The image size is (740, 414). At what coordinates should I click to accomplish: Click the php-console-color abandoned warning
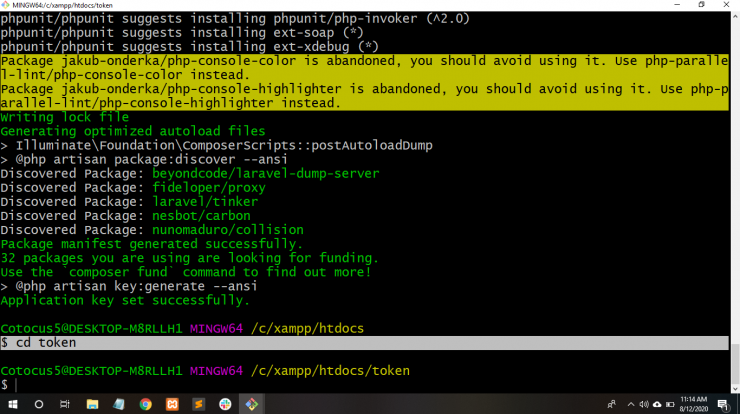(x=364, y=68)
